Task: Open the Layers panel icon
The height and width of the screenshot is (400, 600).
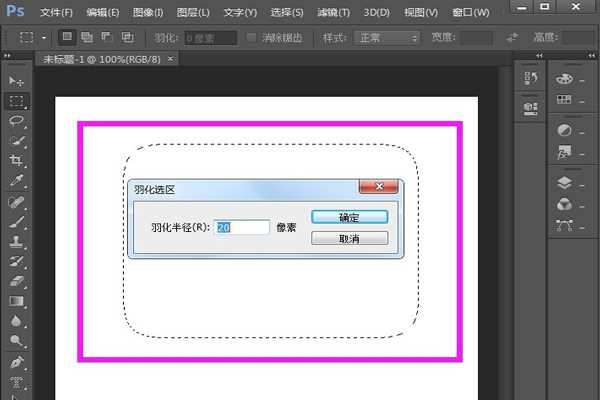Action: [x=564, y=182]
